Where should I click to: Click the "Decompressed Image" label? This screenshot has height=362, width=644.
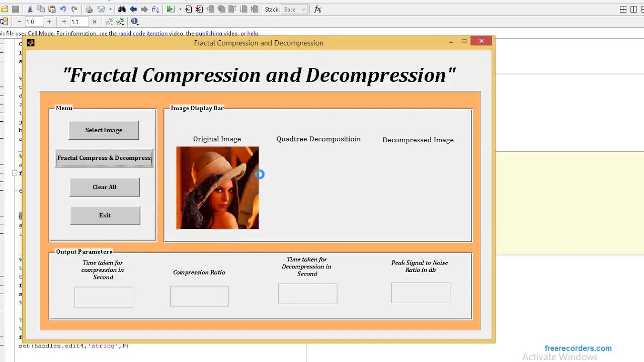[x=418, y=140]
